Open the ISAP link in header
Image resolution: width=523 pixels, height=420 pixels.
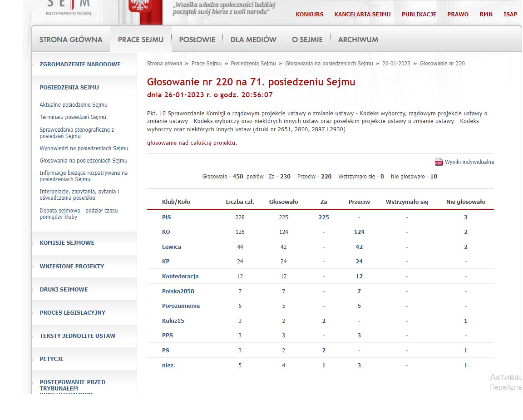click(510, 15)
